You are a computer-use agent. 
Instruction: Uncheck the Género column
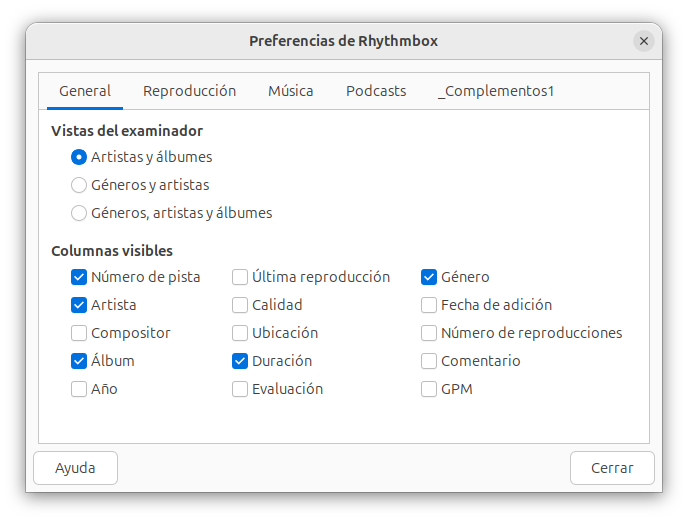point(429,277)
